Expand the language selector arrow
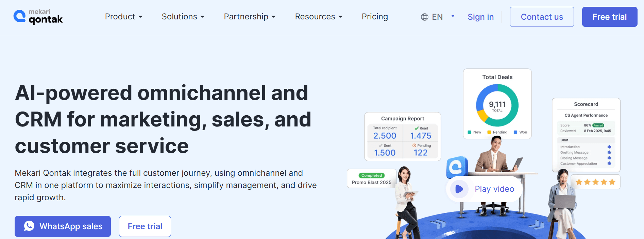Image resolution: width=644 pixels, height=239 pixels. (453, 16)
